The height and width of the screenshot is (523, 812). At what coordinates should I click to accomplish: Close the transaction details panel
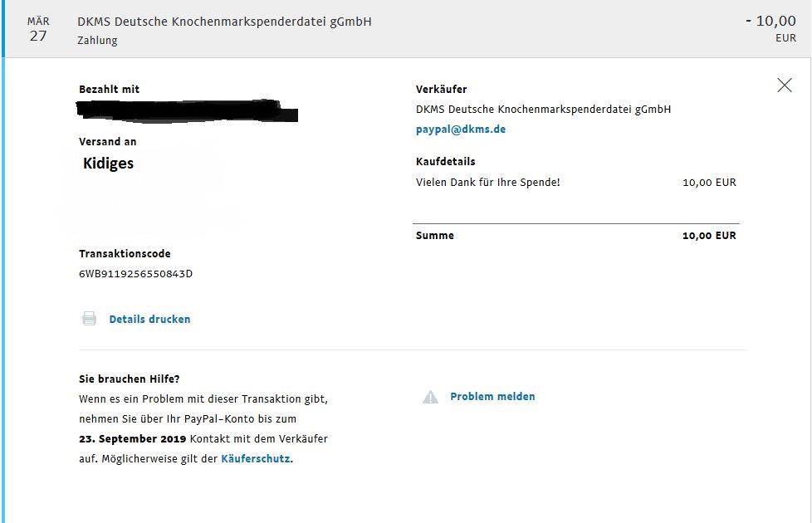click(785, 86)
